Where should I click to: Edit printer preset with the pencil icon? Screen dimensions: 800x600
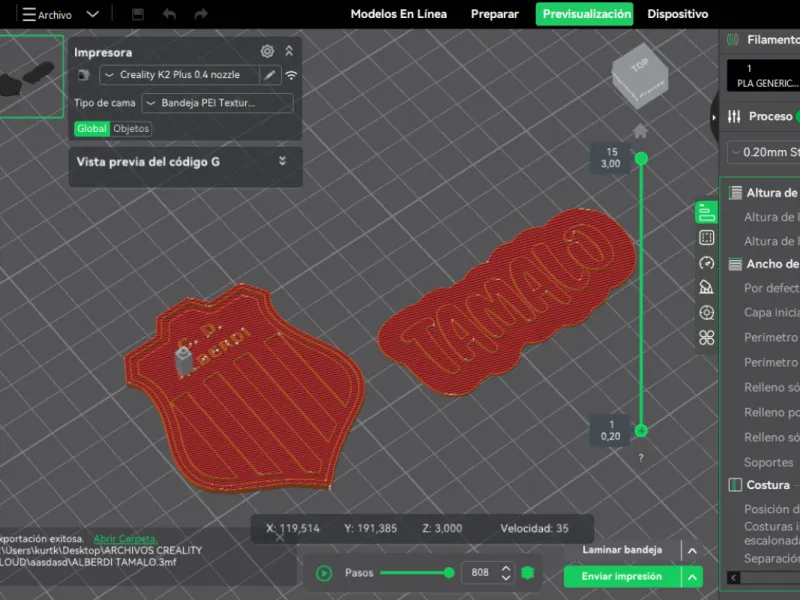270,75
